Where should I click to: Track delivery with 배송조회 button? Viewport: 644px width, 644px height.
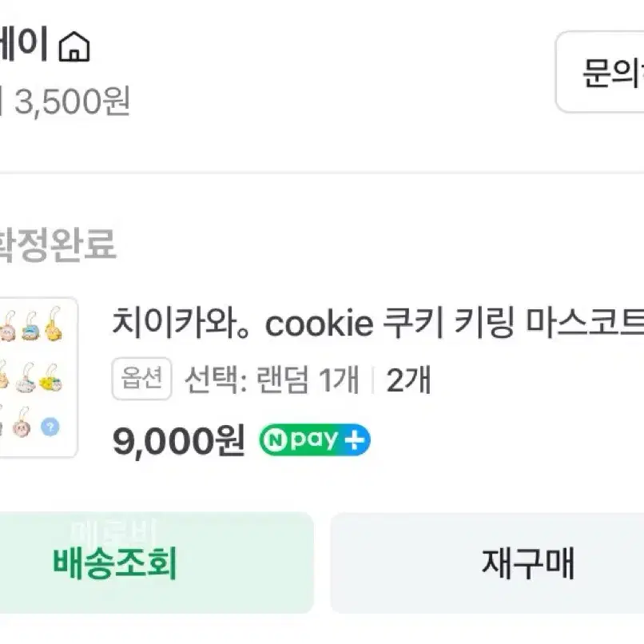156,563
